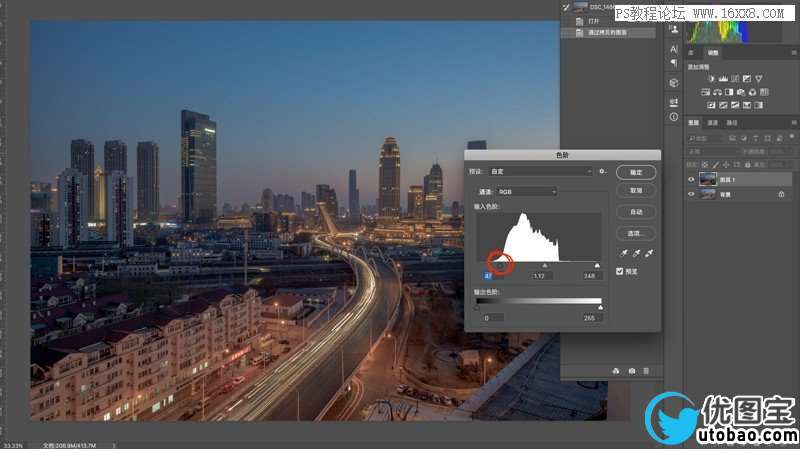Select the black point eyedropper
The image size is (800, 449).
pyautogui.click(x=623, y=253)
